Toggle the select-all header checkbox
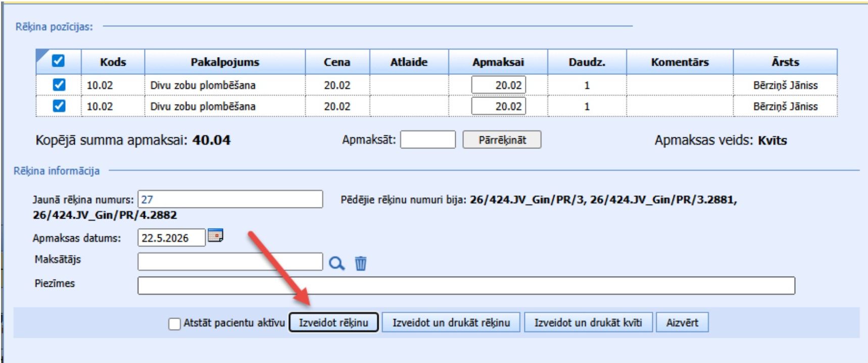This screenshot has height=363, width=868. pos(59,61)
